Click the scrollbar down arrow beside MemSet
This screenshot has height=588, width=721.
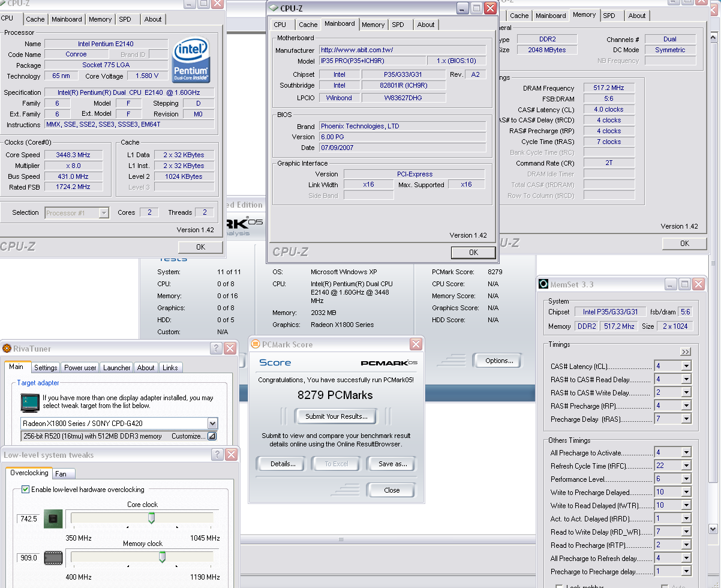[x=713, y=529]
